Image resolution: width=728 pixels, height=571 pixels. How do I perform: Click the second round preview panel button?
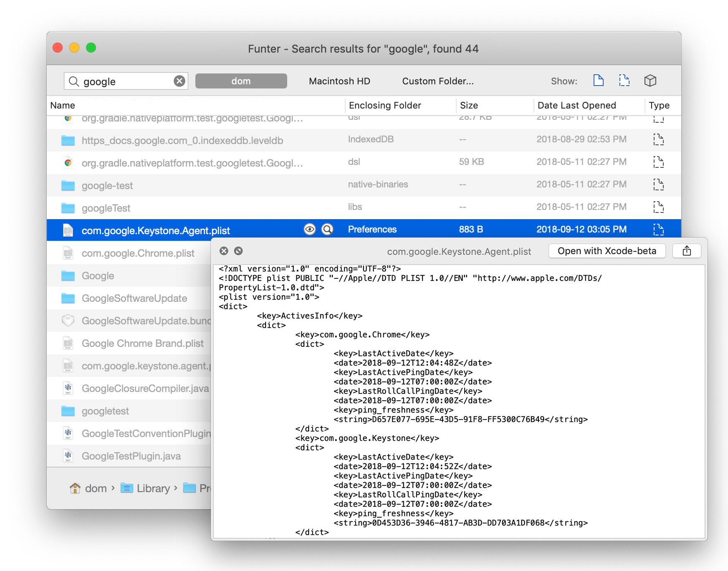pyautogui.click(x=238, y=251)
